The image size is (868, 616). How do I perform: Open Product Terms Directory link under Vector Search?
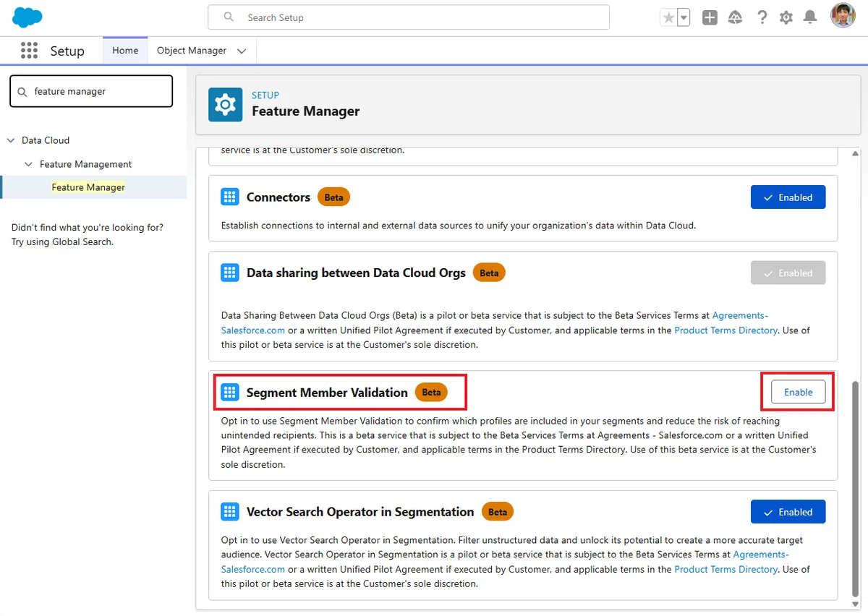pyautogui.click(x=726, y=569)
